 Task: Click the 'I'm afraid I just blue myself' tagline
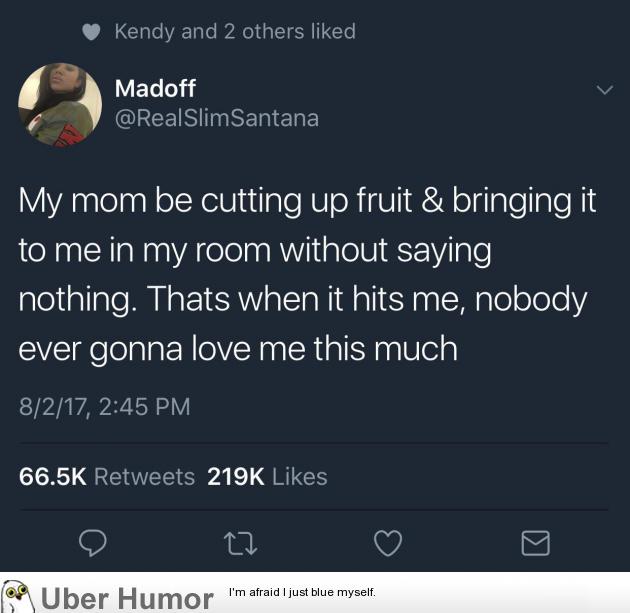(x=302, y=592)
